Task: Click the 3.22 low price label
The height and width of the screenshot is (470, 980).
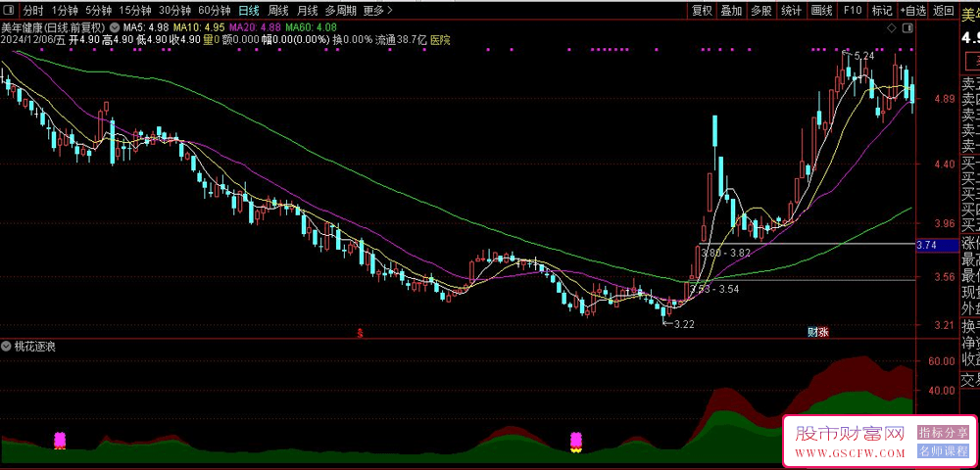Action: (684, 324)
